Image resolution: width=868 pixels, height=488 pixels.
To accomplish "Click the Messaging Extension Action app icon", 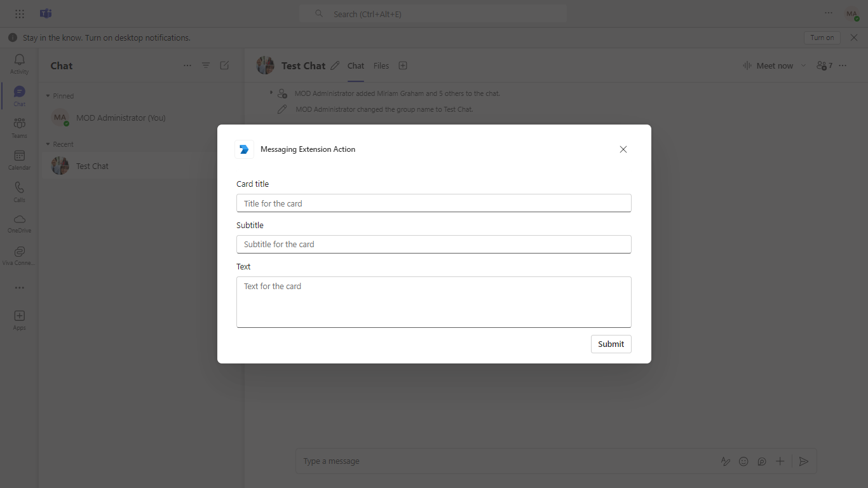I will pos(244,149).
